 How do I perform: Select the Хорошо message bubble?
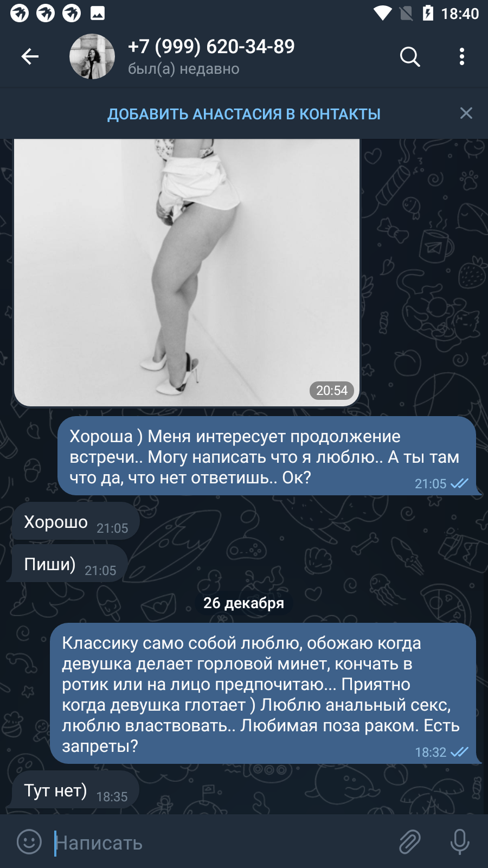pos(76,521)
